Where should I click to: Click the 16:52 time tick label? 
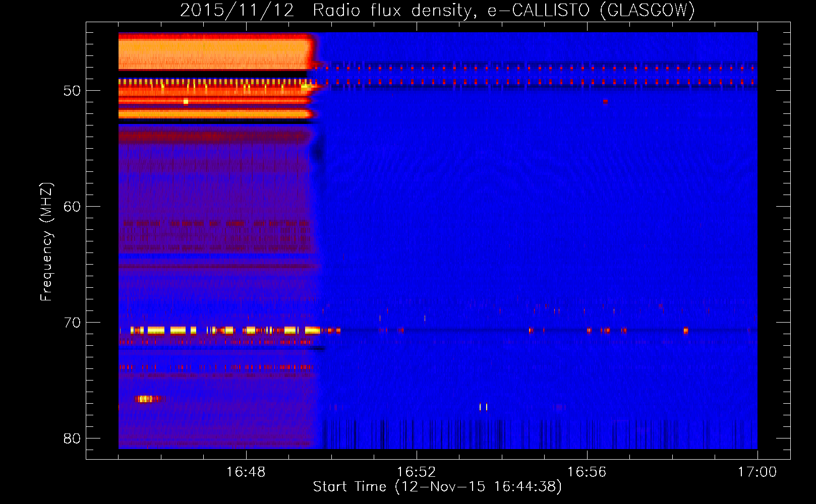tap(416, 472)
